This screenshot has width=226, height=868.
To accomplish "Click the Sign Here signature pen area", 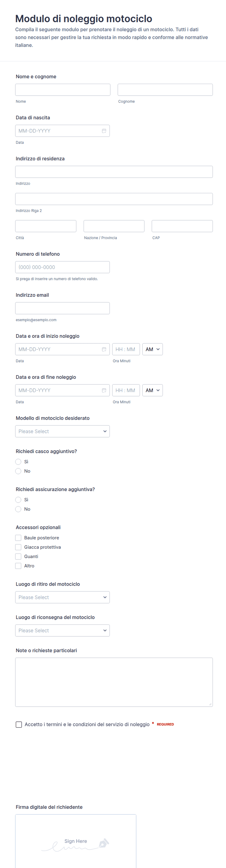I will pos(76,842).
